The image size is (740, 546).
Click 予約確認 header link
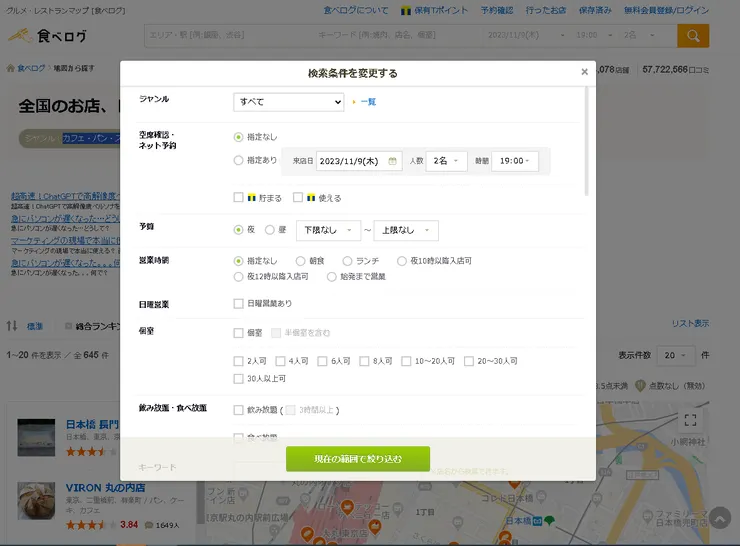(497, 10)
